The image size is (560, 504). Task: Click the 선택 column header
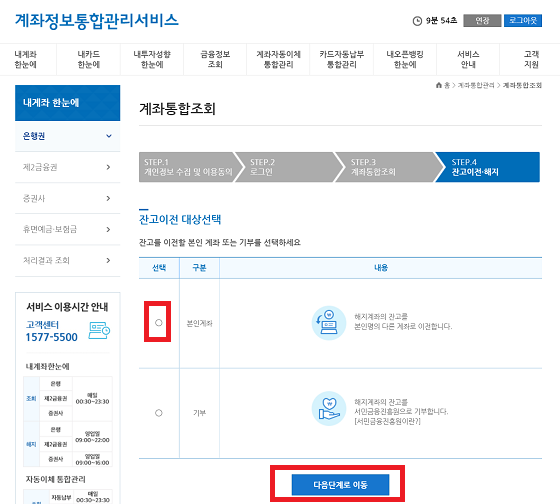159,268
